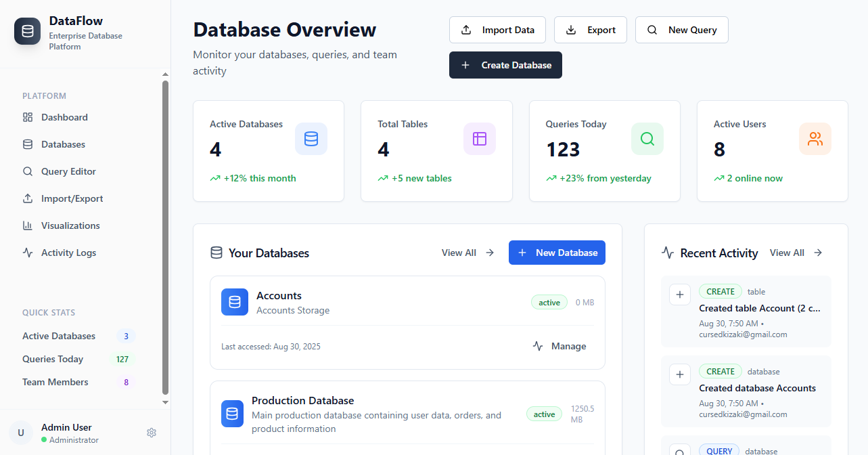Click '+23% from yesterday' trend text

[606, 178]
